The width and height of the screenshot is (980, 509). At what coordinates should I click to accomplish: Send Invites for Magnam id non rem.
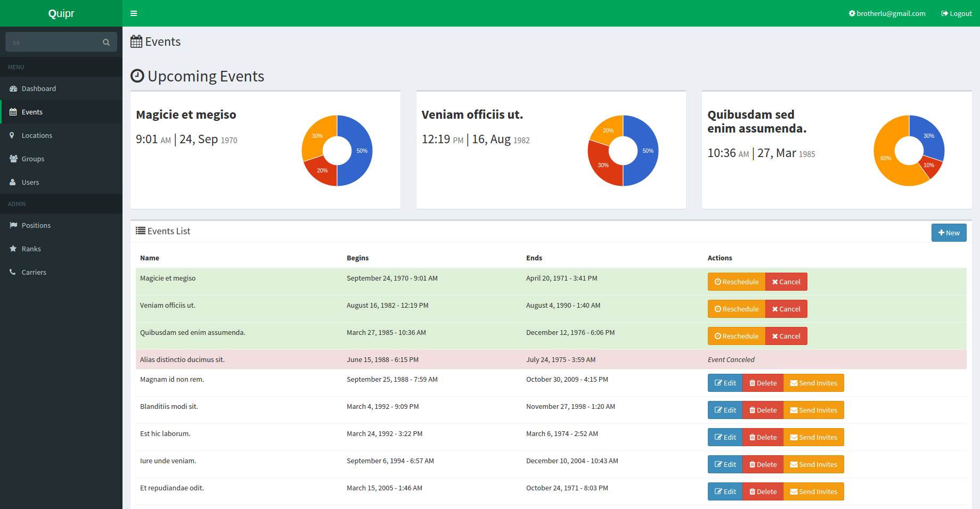[813, 383]
